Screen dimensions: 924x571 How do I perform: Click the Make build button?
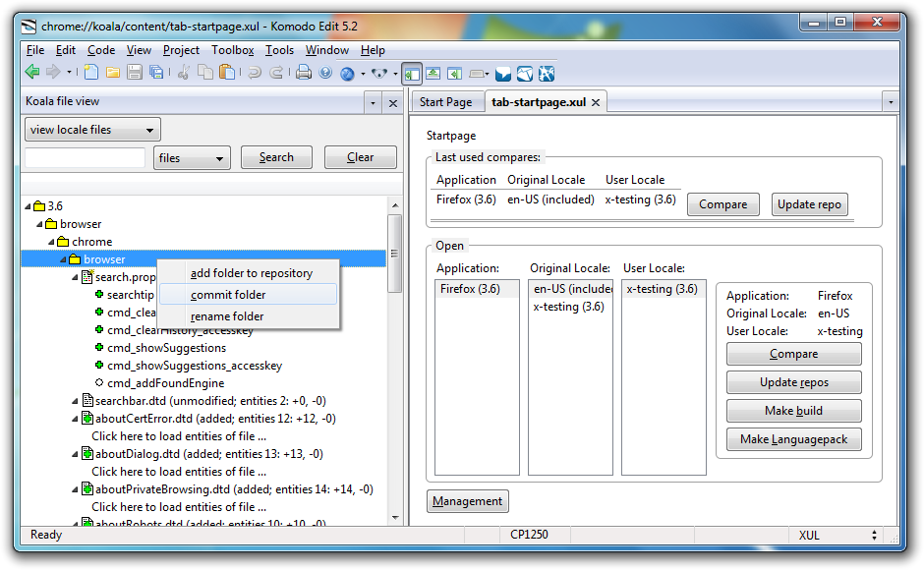point(794,411)
